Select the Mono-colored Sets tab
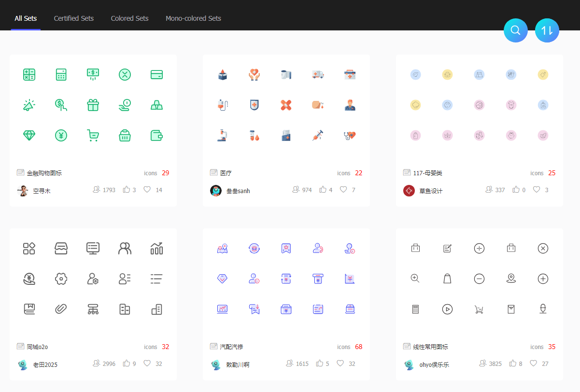The image size is (580, 392). [193, 18]
